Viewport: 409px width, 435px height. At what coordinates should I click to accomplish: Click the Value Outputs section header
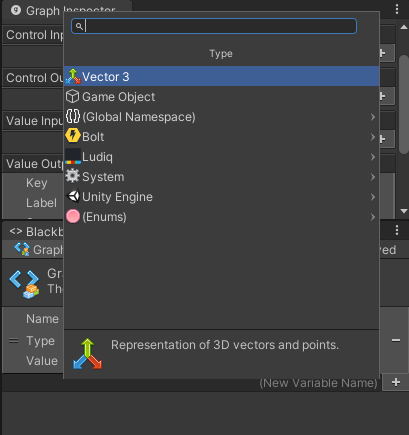[x=35, y=164]
